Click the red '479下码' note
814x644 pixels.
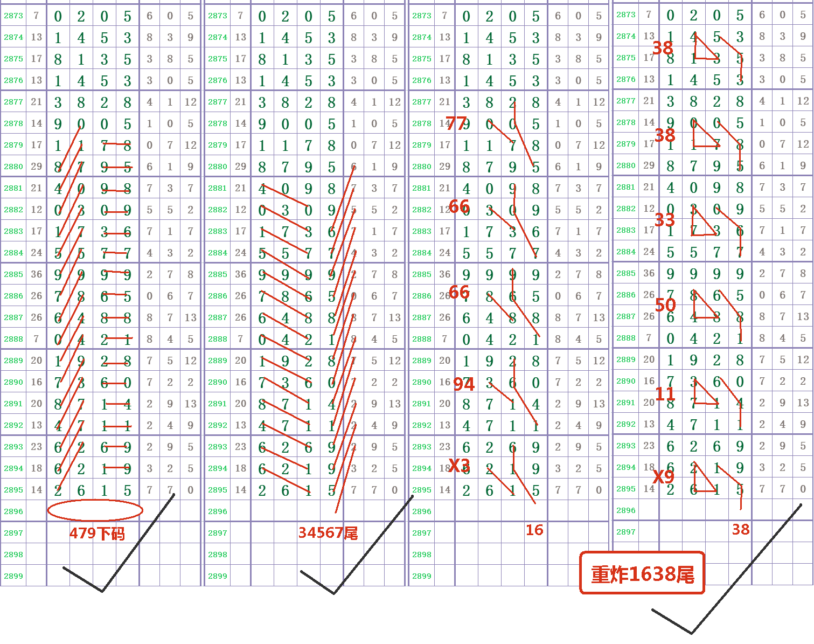coord(97,534)
